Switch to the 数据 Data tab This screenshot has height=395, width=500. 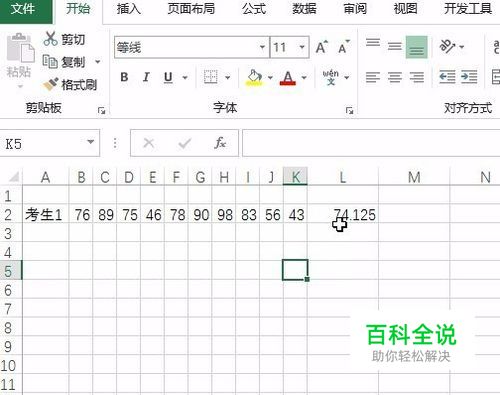coord(304,9)
